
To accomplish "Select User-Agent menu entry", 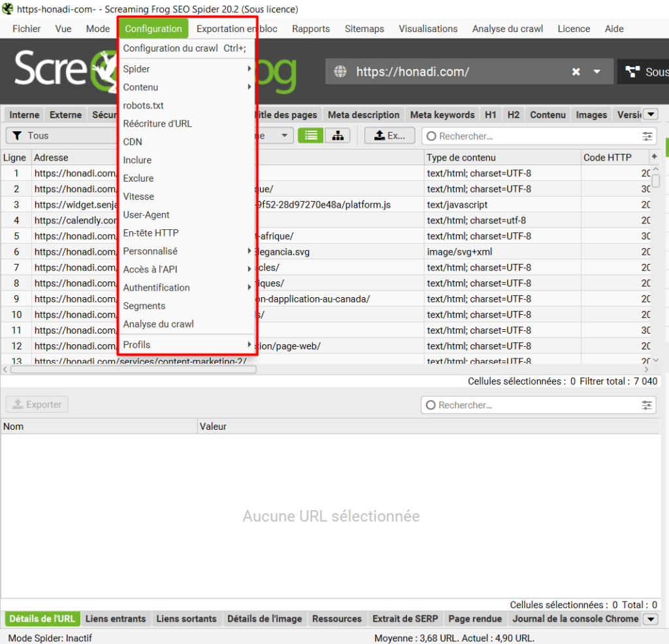I will (187, 214).
